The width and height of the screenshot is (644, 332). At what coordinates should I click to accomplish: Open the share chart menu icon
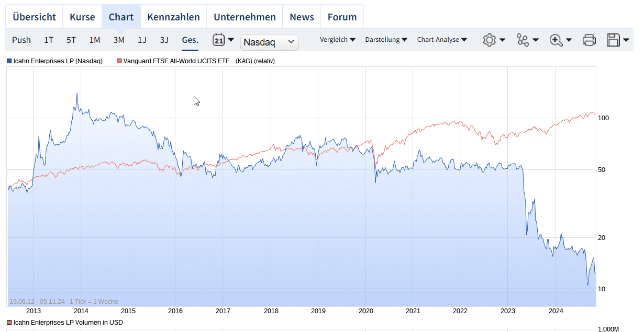tap(523, 40)
